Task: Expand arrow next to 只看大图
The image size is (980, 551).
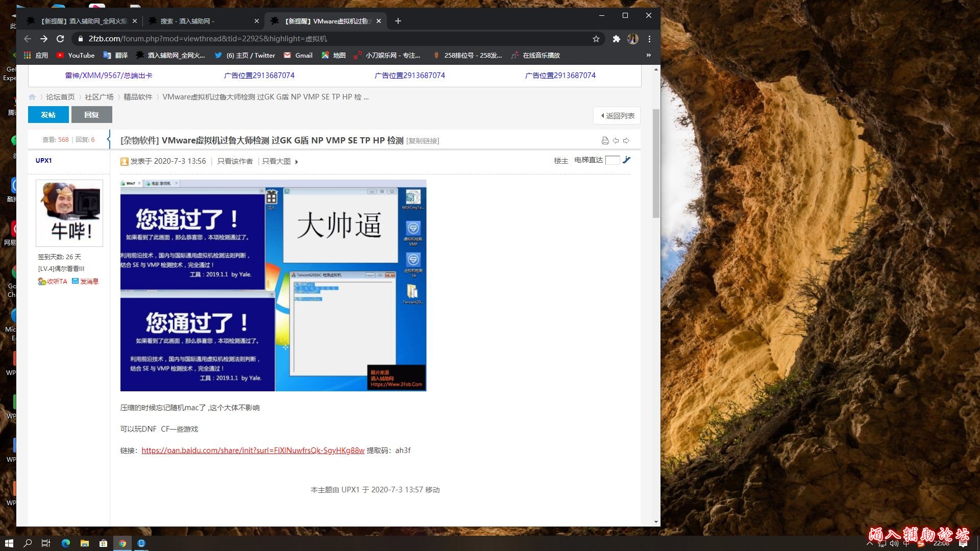Action: pyautogui.click(x=297, y=162)
